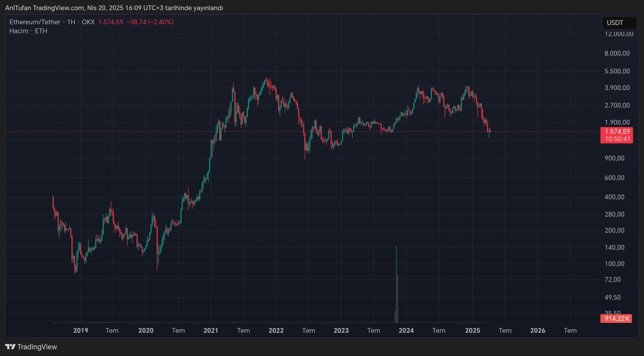Click the AnlTufan publication header text

114,8
